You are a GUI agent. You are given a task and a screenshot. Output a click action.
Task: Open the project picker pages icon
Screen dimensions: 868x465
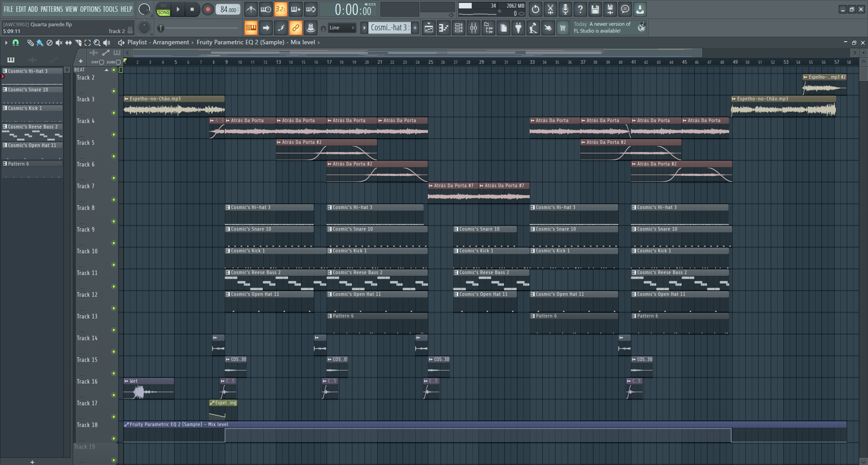pyautogui.click(x=503, y=28)
